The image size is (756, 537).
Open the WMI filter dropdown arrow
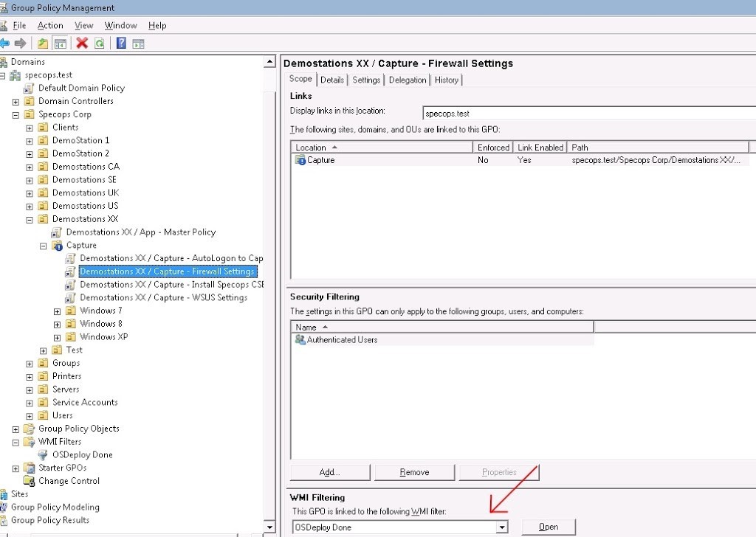pyautogui.click(x=502, y=527)
